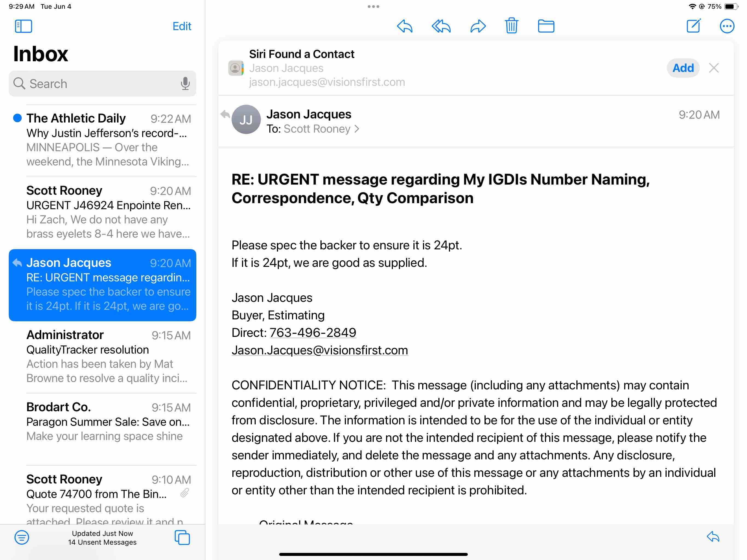Open the Jason.Jacques@visionsfirst.com email link
Image resolution: width=747 pixels, height=560 pixels.
pyautogui.click(x=319, y=350)
